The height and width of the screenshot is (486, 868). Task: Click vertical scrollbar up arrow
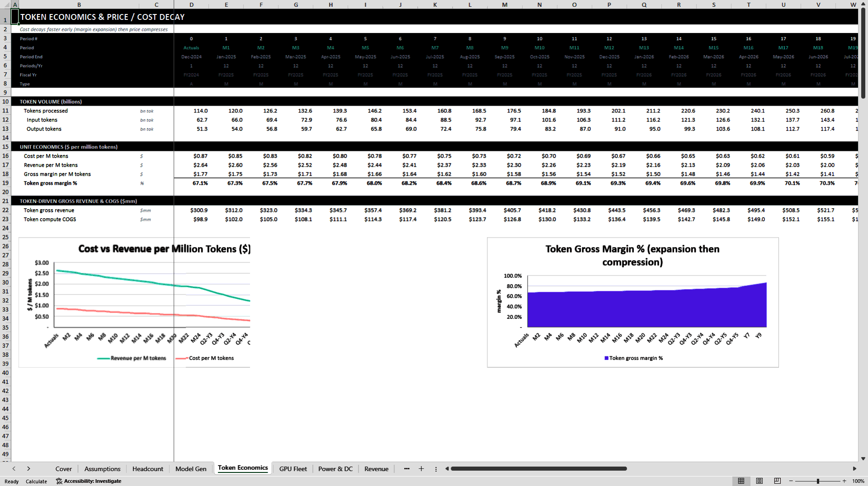coord(863,4)
